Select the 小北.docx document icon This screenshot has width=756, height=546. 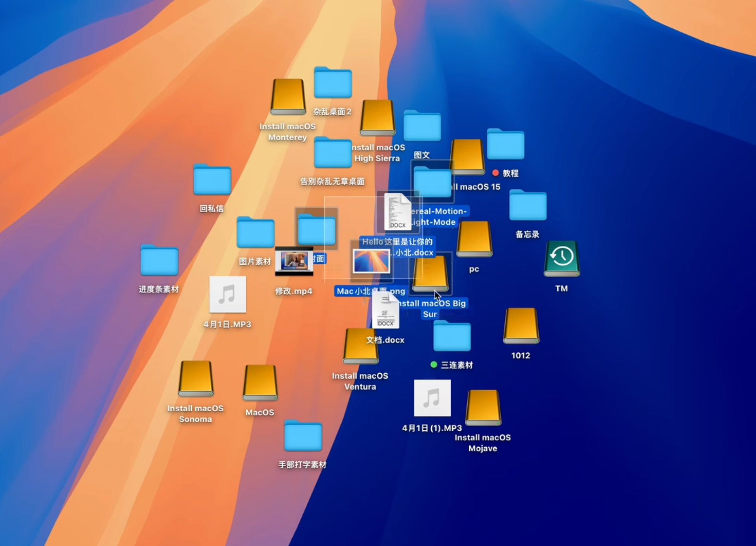click(397, 212)
